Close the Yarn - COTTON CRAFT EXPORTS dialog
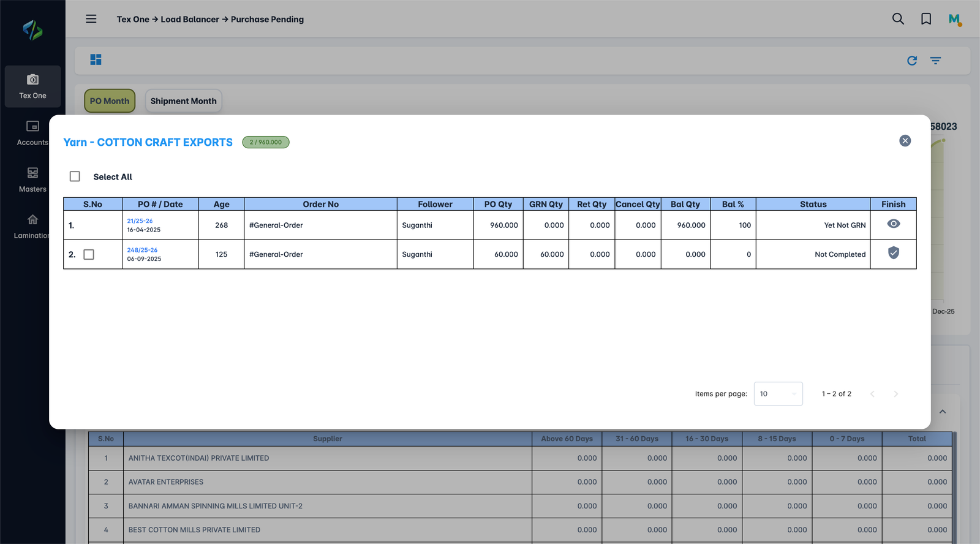Viewport: 980px width, 544px height. pyautogui.click(x=905, y=141)
